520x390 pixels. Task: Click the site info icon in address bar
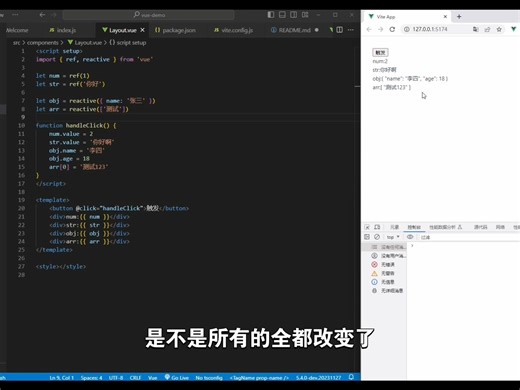coord(406,29)
